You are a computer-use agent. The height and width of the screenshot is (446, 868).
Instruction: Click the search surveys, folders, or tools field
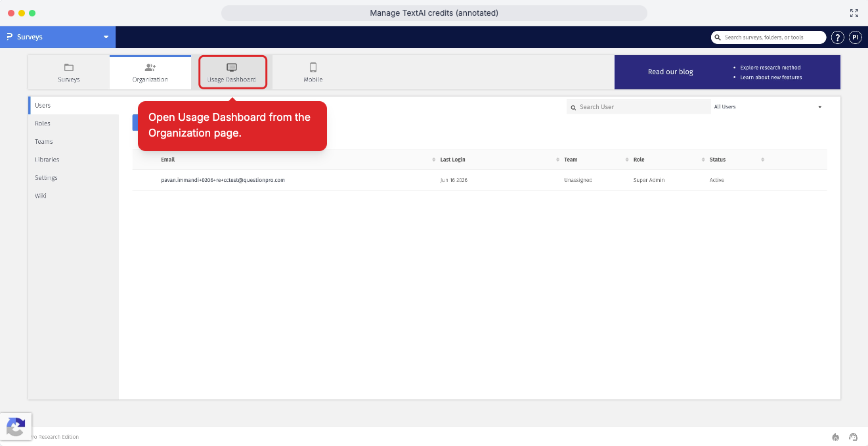click(x=768, y=37)
